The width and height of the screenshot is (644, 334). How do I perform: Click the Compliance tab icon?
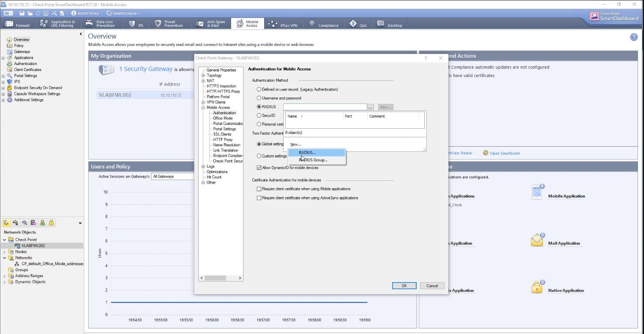[312, 24]
